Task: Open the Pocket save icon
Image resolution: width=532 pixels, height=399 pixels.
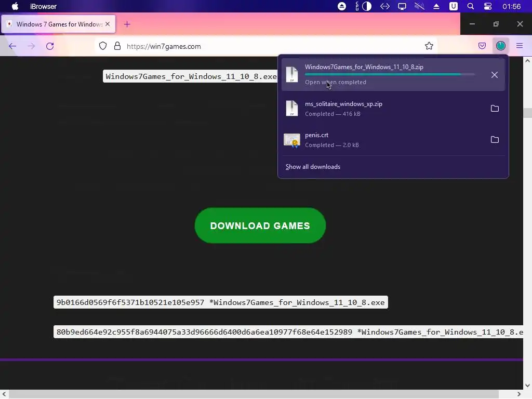Action: click(x=482, y=46)
